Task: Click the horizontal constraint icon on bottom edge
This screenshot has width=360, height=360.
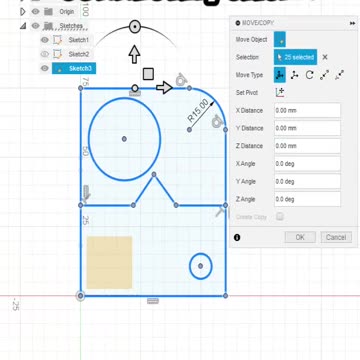Action: click(153, 301)
